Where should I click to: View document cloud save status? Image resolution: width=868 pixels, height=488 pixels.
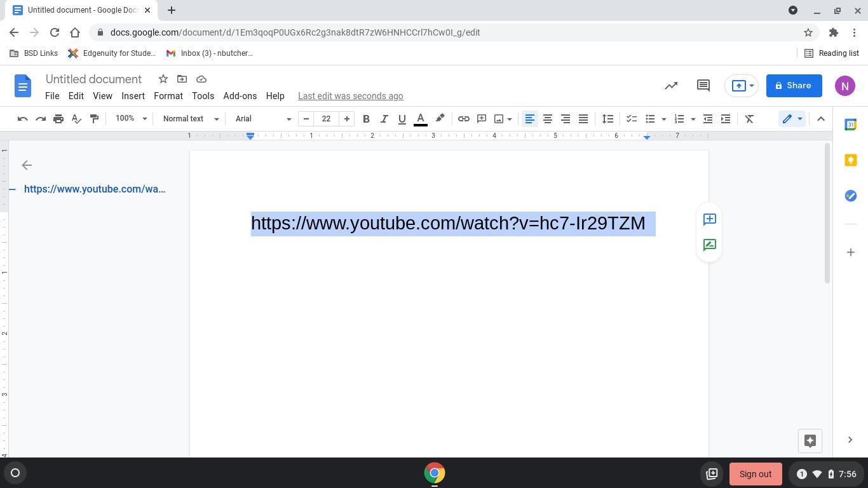201,79
